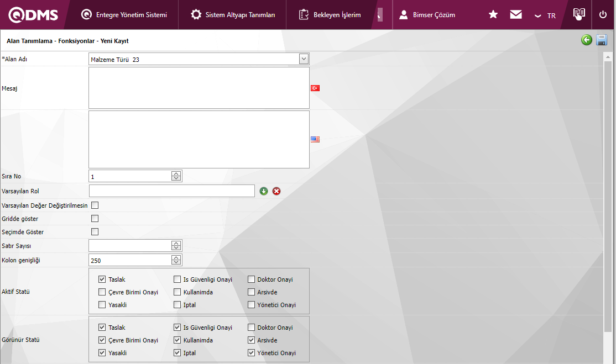Image resolution: width=616 pixels, height=364 pixels.
Task: Click US flag next to message box
Action: [x=315, y=139]
